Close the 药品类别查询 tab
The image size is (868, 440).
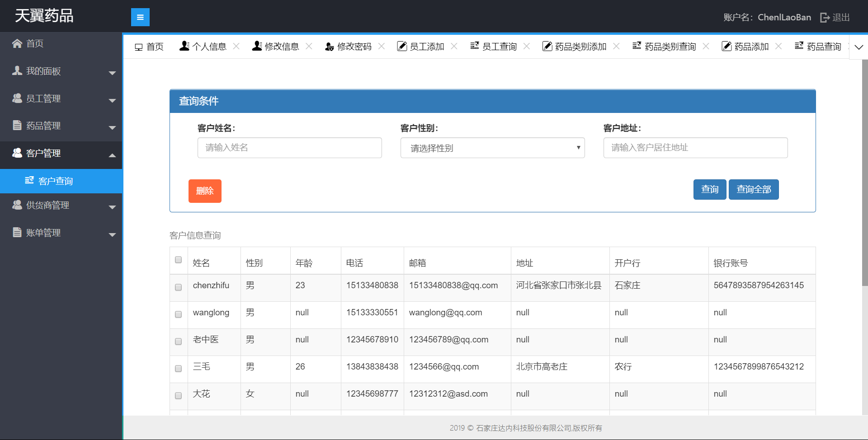pos(706,46)
